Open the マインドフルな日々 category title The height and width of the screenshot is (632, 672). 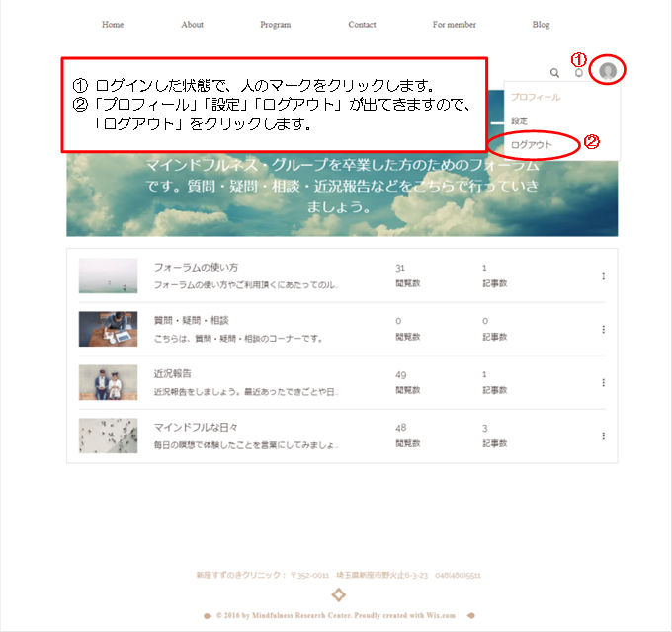point(196,427)
